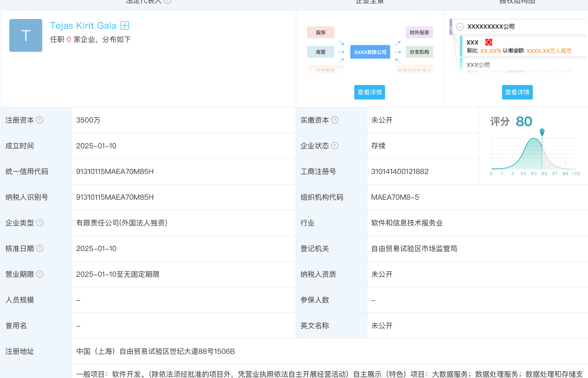588x378 pixels.
Task: Click the help icon next to 营业期限
Action: tap(40, 274)
